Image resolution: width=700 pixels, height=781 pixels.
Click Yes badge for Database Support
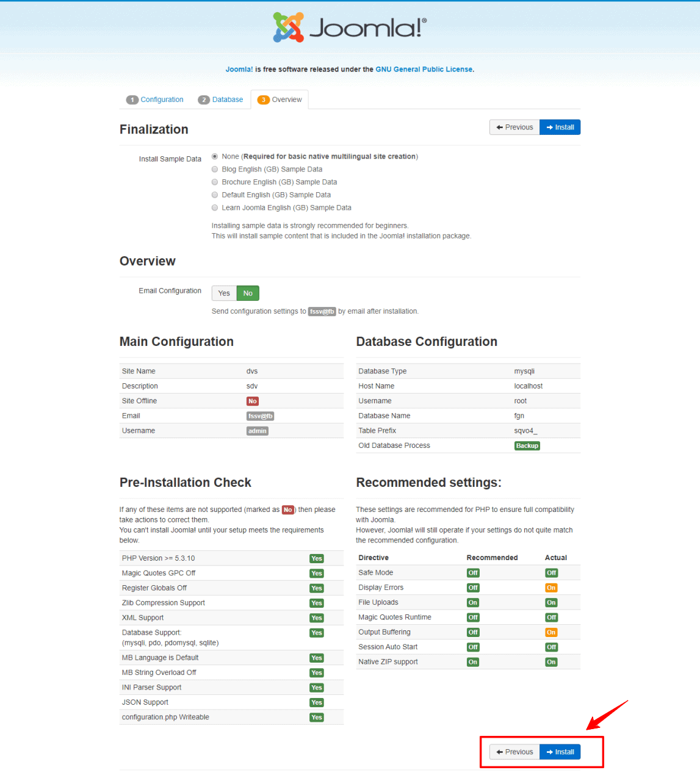click(317, 633)
